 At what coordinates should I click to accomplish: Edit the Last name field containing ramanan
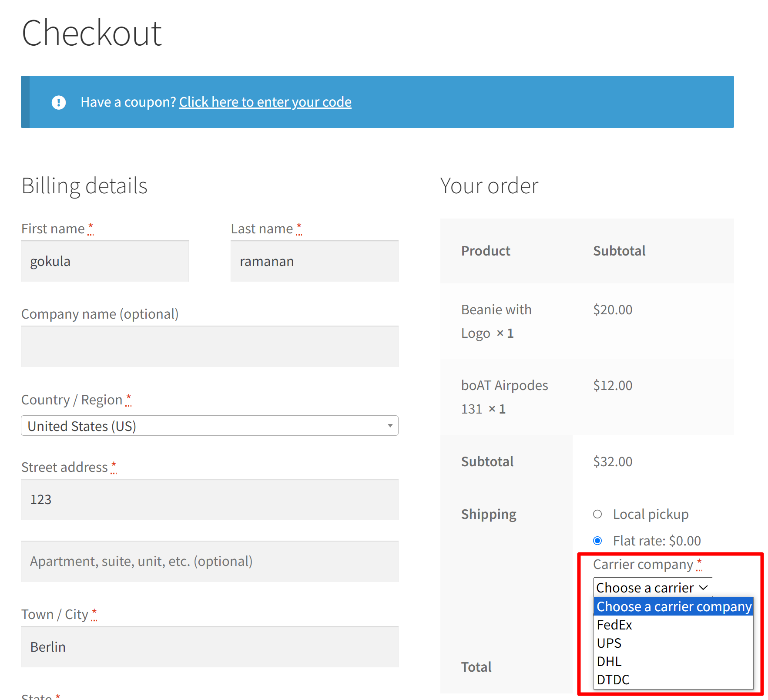point(314,261)
